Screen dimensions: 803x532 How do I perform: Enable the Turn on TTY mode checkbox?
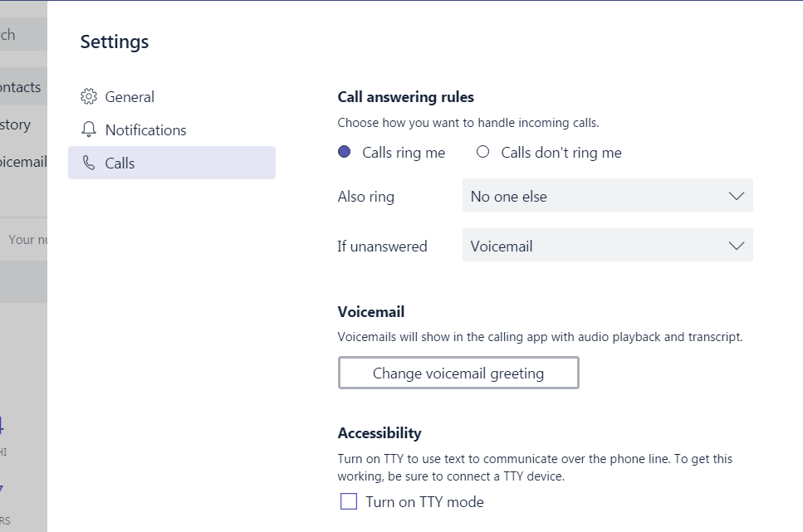pyautogui.click(x=348, y=501)
